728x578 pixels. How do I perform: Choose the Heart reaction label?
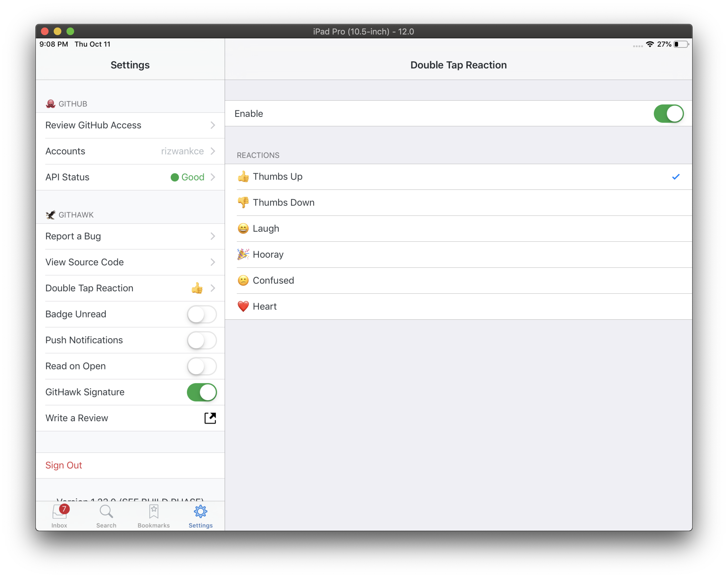(x=265, y=306)
